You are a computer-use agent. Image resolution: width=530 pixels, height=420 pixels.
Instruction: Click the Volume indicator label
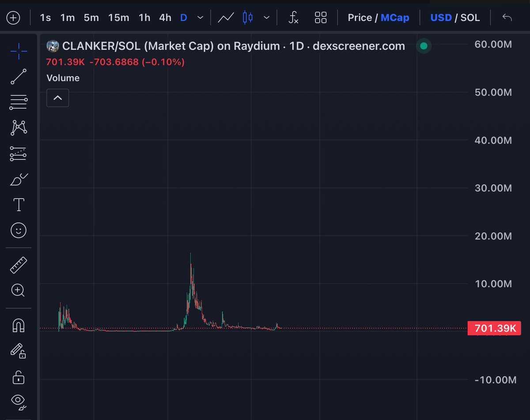coord(63,78)
